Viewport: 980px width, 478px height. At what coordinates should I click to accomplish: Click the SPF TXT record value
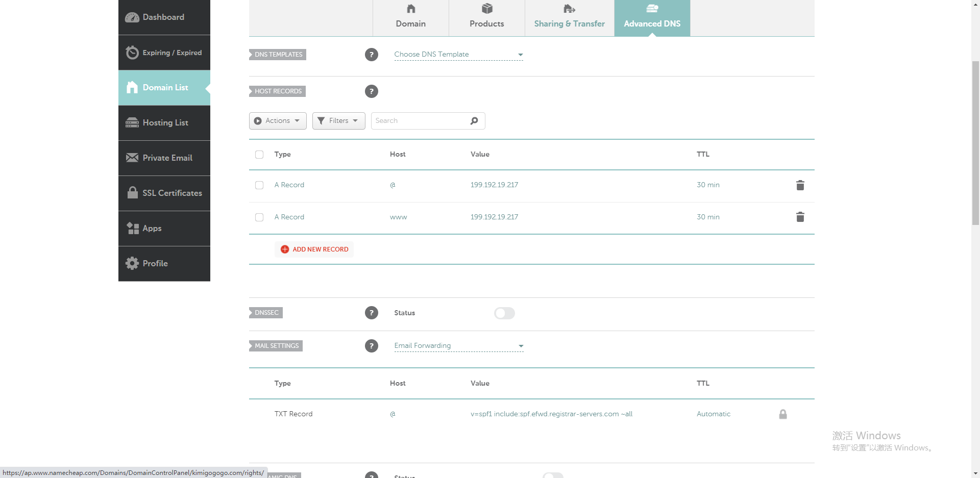coord(551,414)
